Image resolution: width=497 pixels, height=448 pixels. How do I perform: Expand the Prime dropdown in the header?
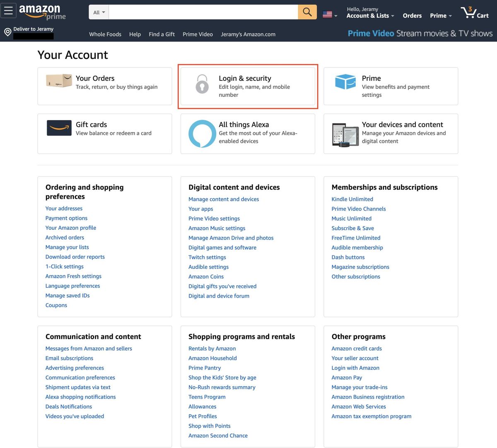click(440, 16)
